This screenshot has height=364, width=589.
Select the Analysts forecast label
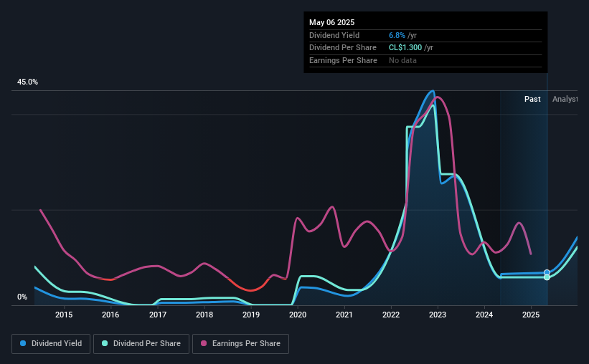565,99
